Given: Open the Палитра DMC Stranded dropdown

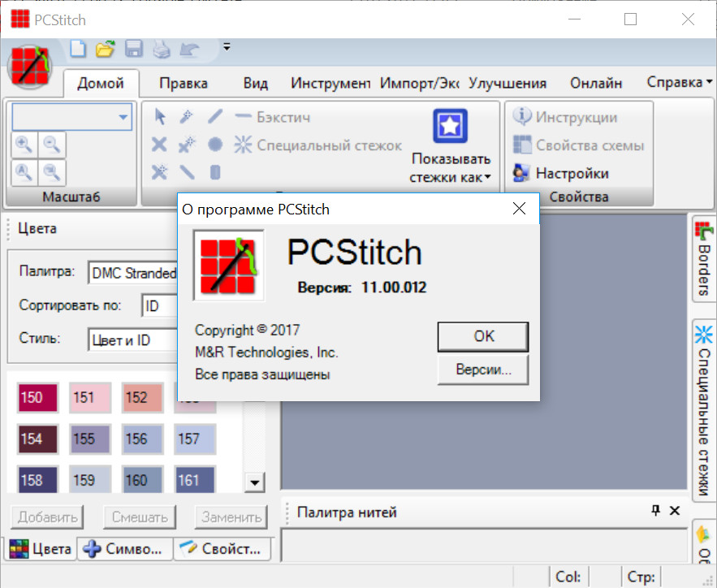Looking at the screenshot, I should 132,273.
